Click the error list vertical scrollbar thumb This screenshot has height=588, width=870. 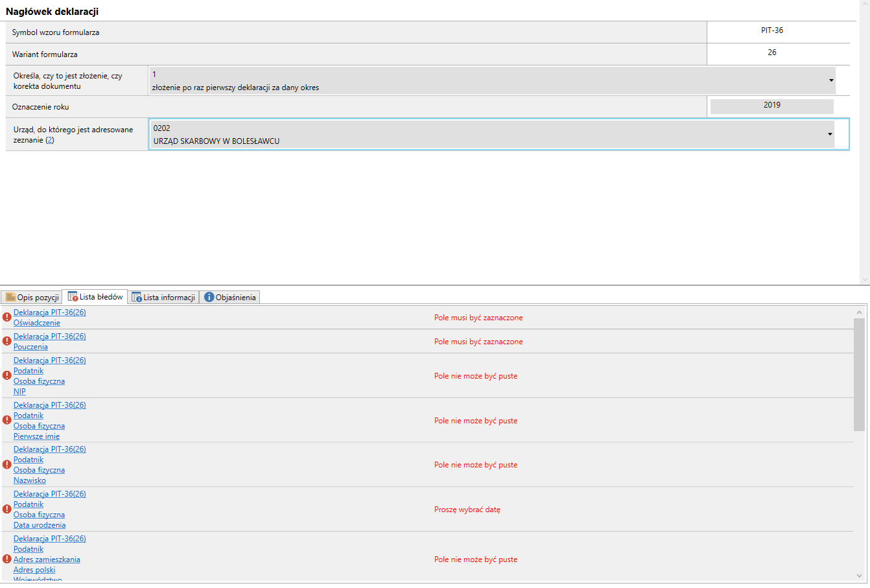(859, 374)
